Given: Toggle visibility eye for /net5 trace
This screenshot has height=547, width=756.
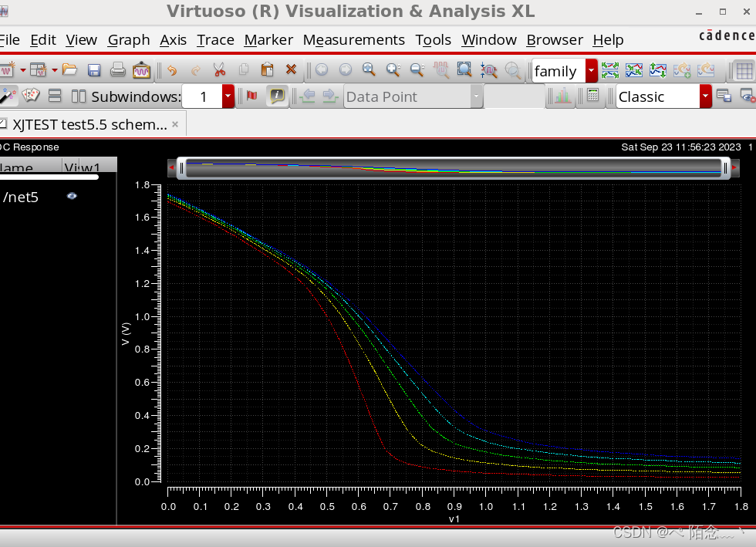Looking at the screenshot, I should (72, 196).
